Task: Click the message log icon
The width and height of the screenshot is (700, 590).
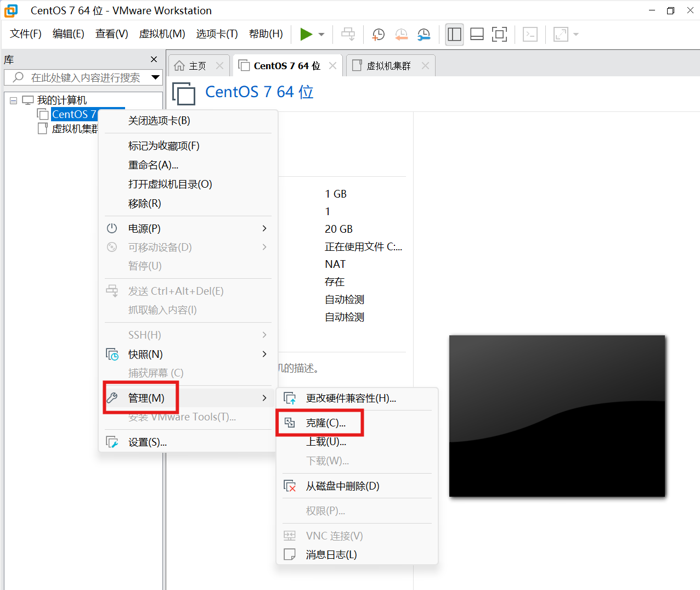Action: click(290, 555)
